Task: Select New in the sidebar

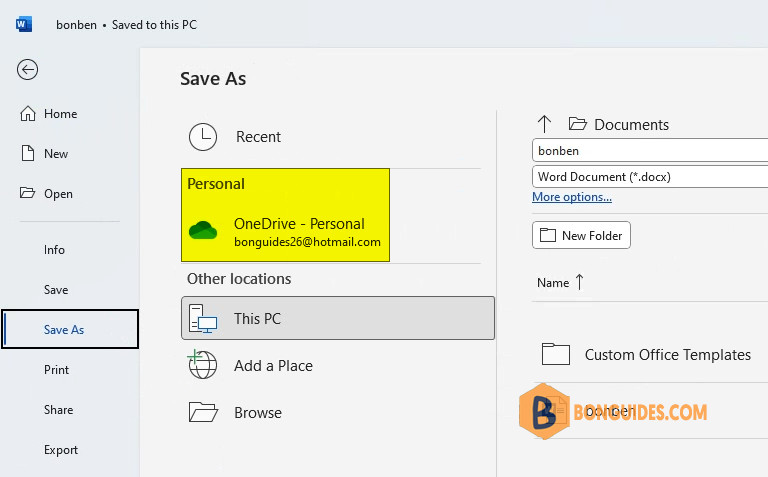Action: (56, 154)
